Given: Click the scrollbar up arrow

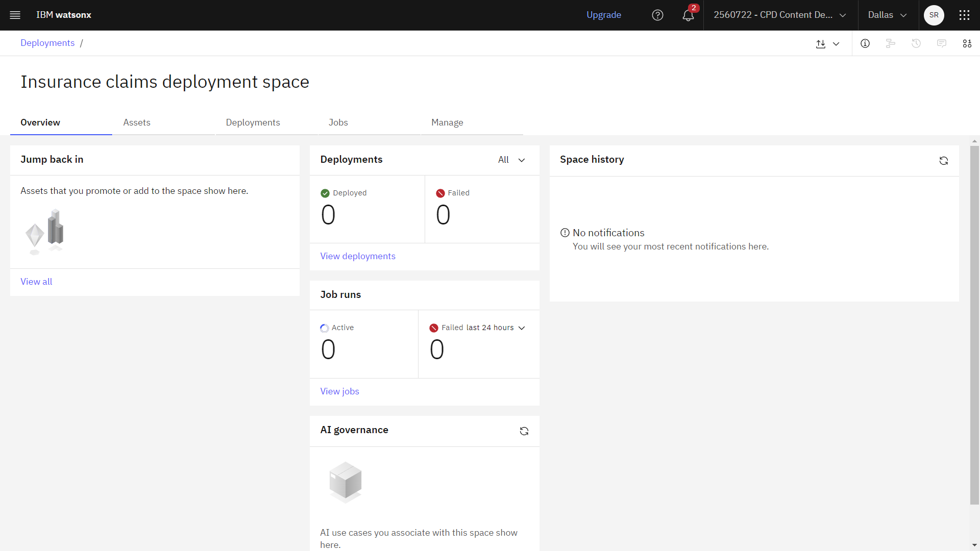Looking at the screenshot, I should click(x=974, y=141).
